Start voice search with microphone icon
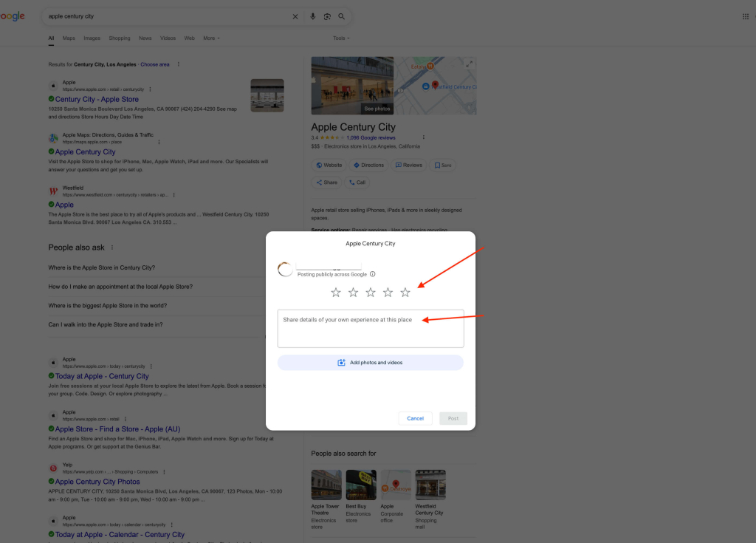This screenshot has width=756, height=543. pyautogui.click(x=312, y=16)
